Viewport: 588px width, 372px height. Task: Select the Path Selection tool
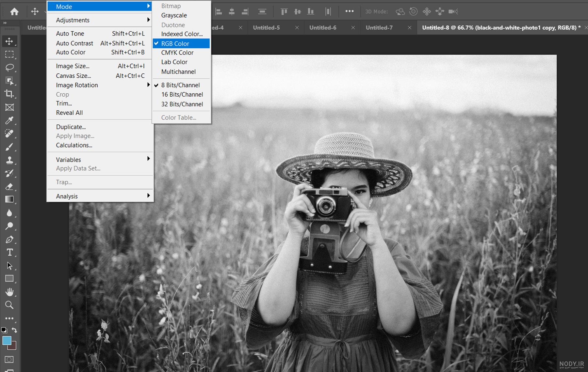[x=9, y=266]
